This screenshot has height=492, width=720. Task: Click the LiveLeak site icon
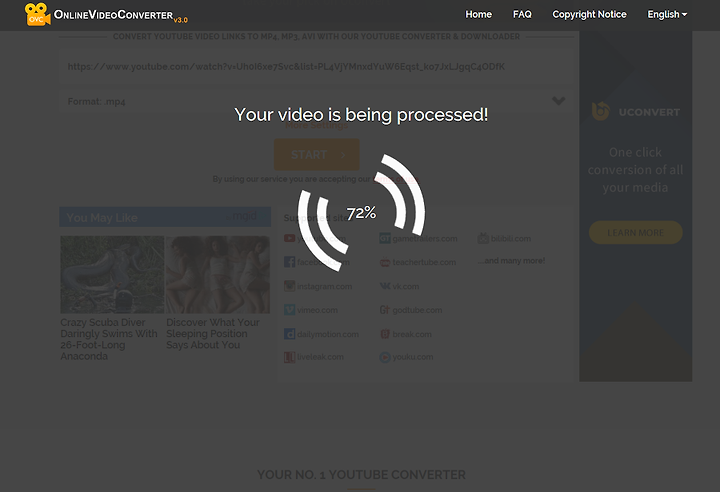[289, 357]
